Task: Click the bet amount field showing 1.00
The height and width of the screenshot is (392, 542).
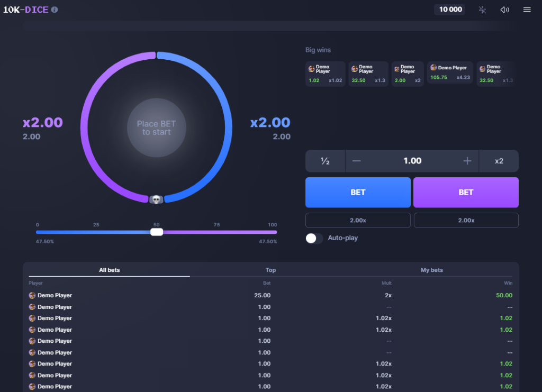Action: point(412,161)
